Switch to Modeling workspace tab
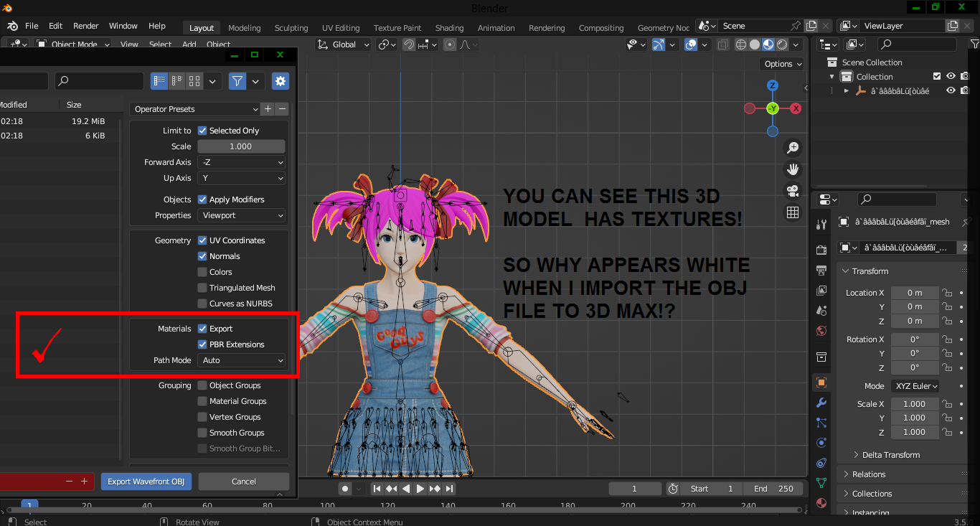This screenshot has width=980, height=526. (x=244, y=28)
